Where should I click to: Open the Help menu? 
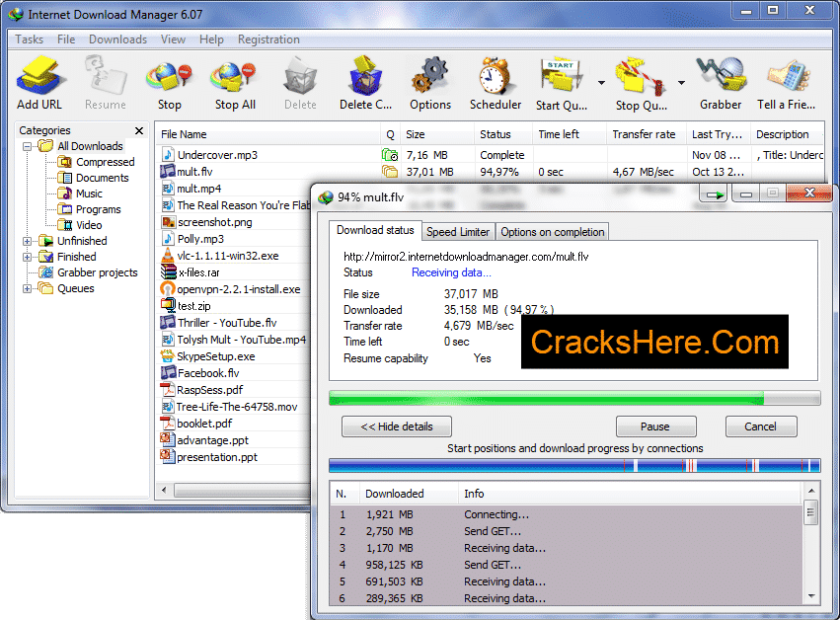211,39
